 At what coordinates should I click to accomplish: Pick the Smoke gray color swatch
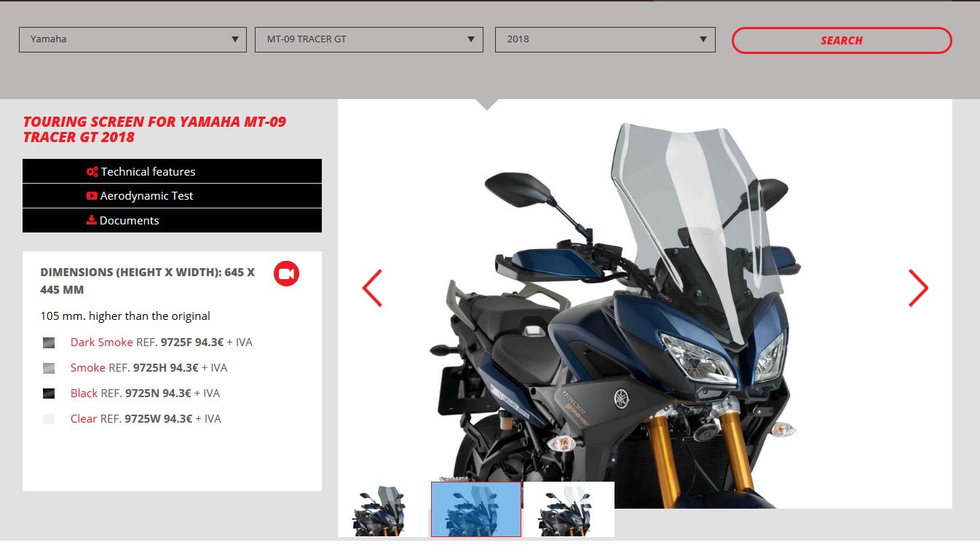pos(49,368)
